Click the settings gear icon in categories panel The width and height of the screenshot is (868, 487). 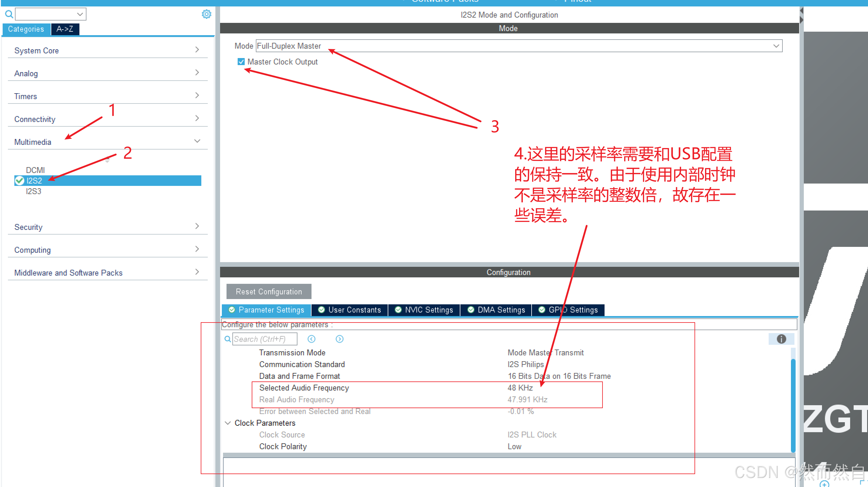click(x=206, y=14)
